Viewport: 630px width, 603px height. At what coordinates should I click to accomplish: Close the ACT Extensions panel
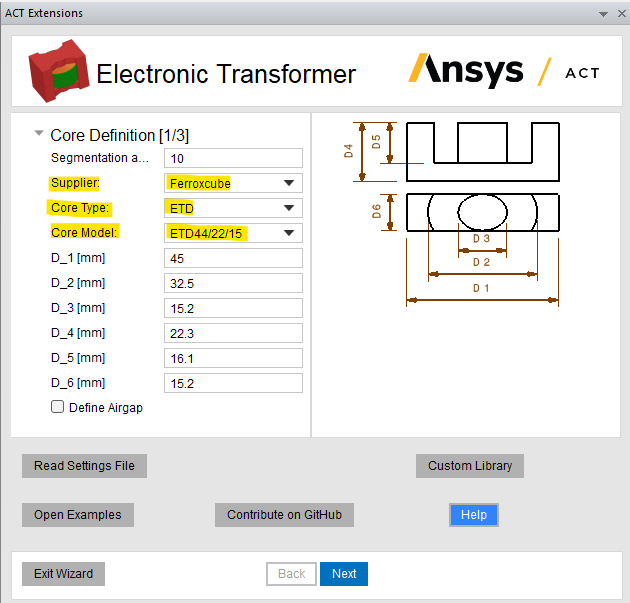[x=622, y=14]
